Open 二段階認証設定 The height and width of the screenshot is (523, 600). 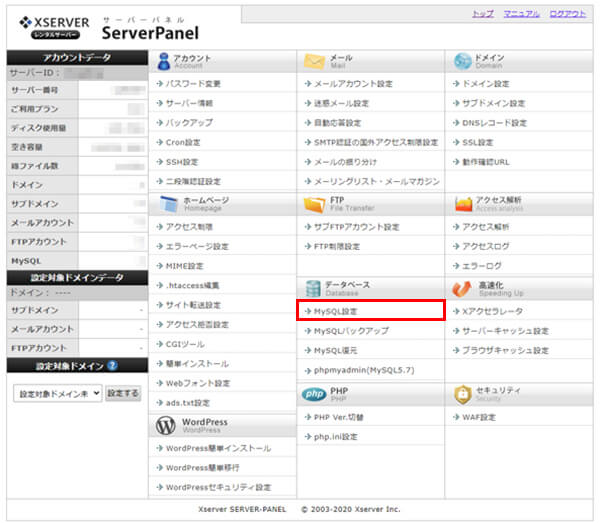(x=193, y=182)
